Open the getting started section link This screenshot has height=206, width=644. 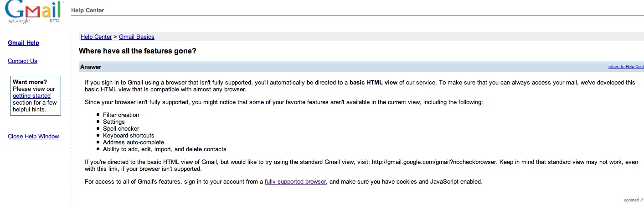click(x=31, y=96)
